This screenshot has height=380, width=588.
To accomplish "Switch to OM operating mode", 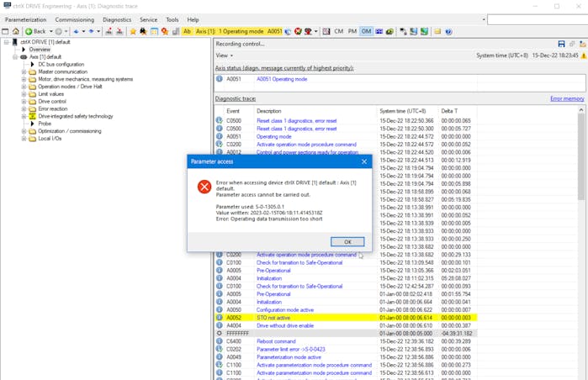I will pyautogui.click(x=366, y=31).
